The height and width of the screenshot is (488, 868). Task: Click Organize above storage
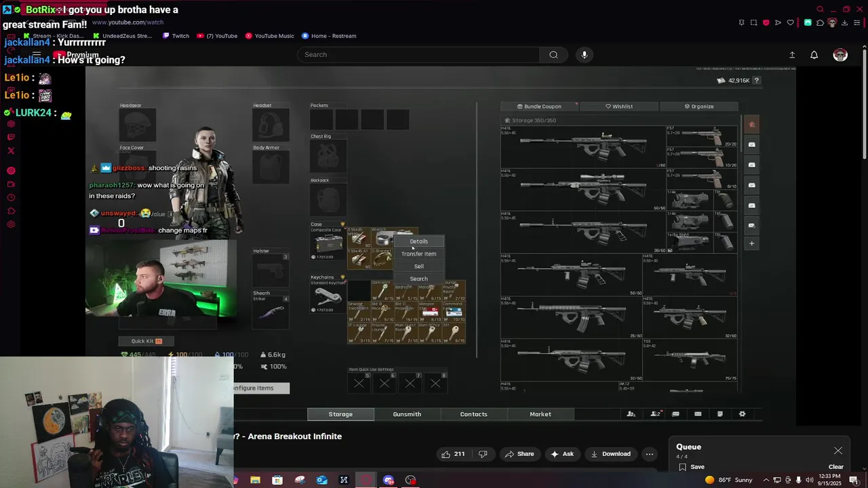click(698, 106)
